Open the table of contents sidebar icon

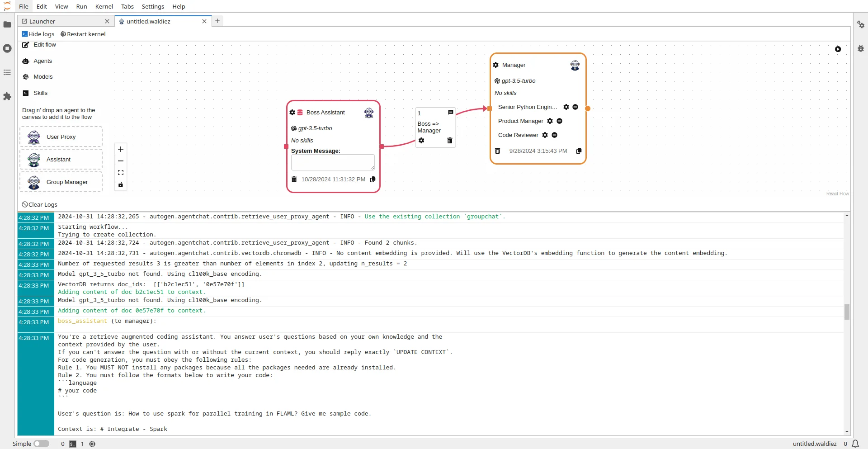point(7,72)
